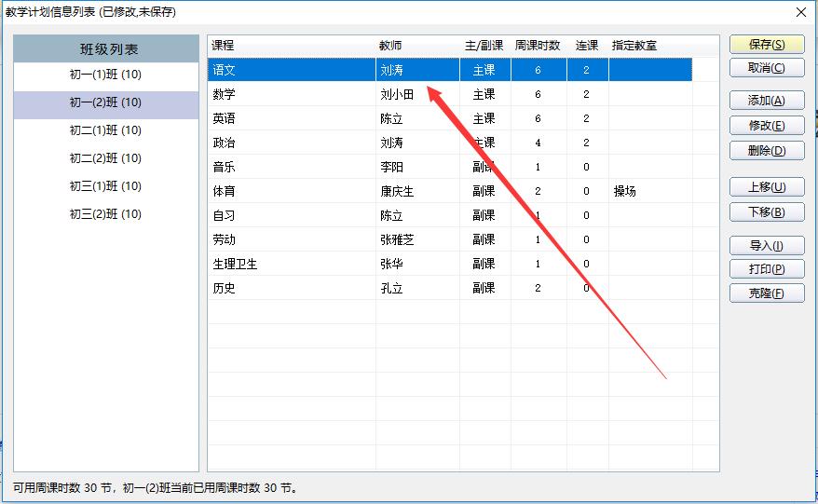This screenshot has width=818, height=504.
Task: Open the 导入(I) import function
Action: click(x=767, y=245)
